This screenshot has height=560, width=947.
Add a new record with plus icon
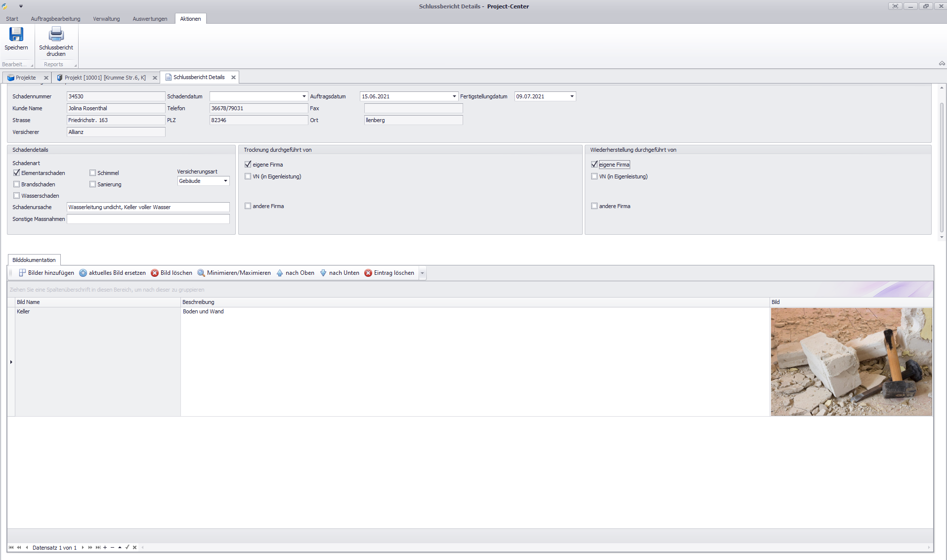click(x=105, y=547)
